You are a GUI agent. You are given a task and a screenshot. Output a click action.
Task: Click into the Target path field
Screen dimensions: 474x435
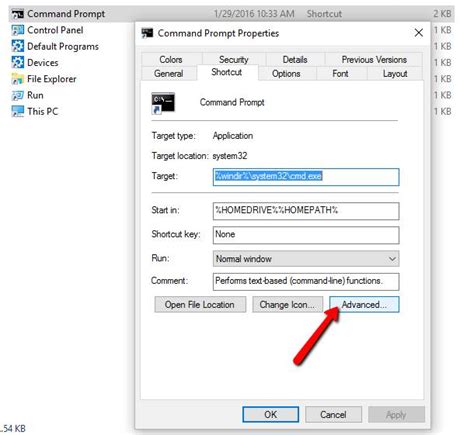[x=306, y=177]
